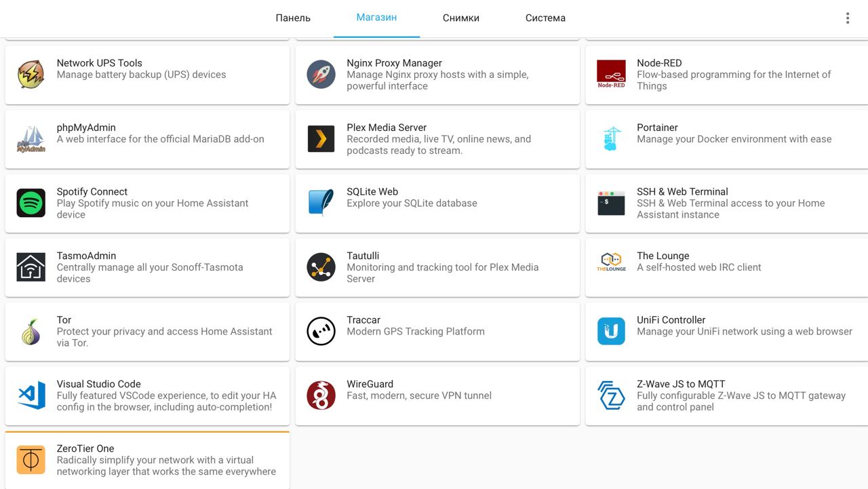Click the Plex Media Server chevron icon

[321, 139]
